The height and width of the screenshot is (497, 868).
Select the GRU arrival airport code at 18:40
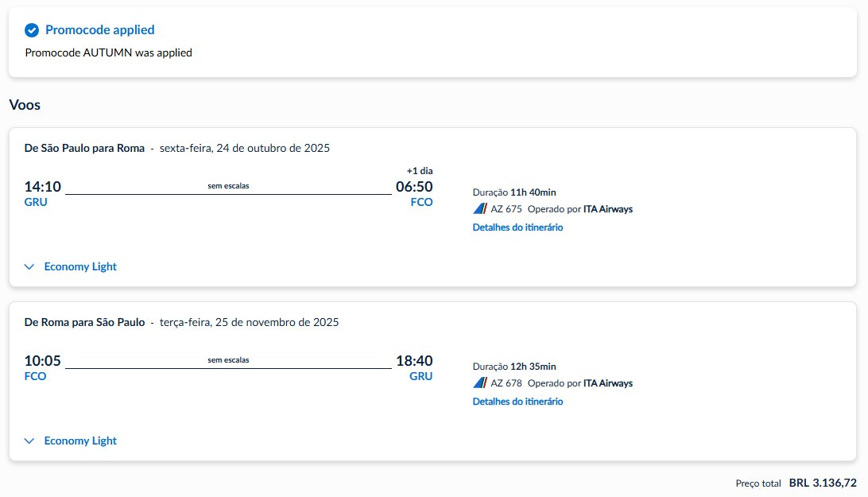tap(420, 376)
